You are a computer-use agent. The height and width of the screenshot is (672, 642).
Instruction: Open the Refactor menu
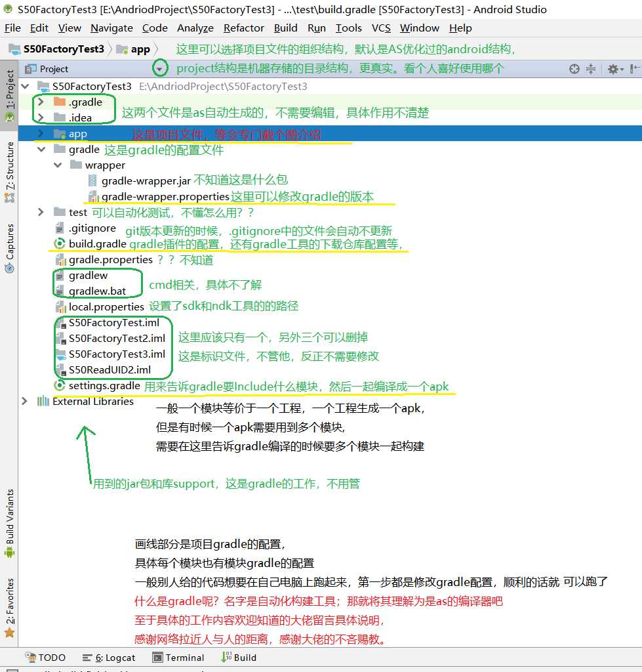(x=244, y=28)
